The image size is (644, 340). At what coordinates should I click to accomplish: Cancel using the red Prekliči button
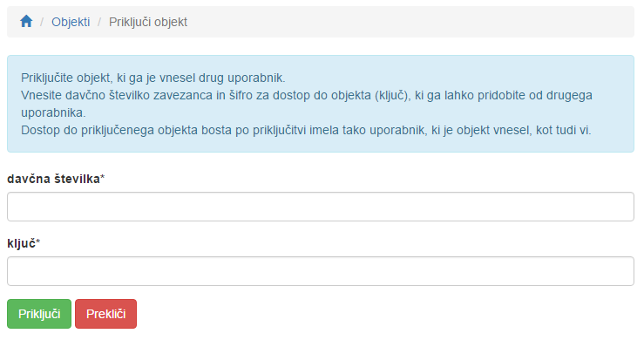(x=106, y=314)
